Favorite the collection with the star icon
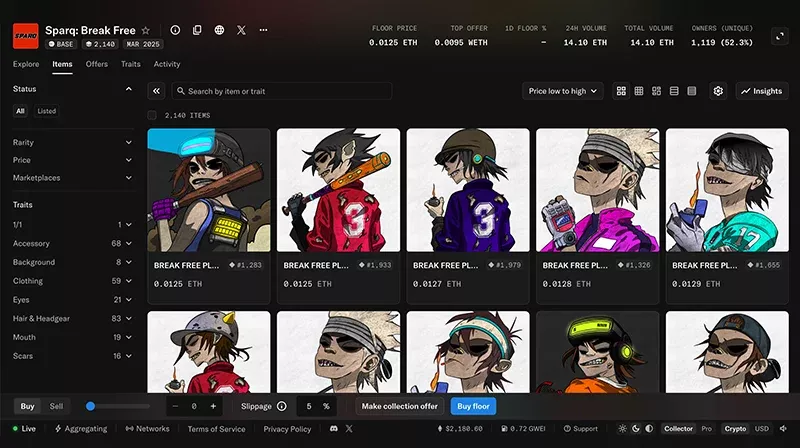This screenshot has width=800, height=448. click(146, 31)
